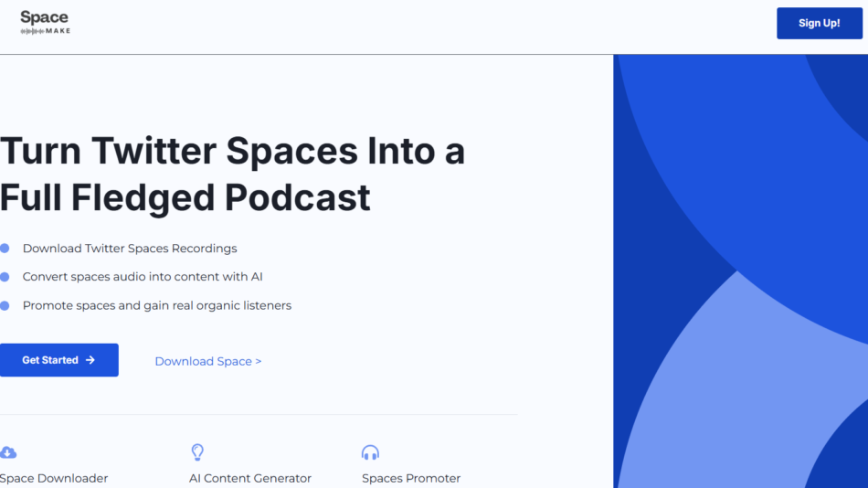Click the Sign Up! button
Viewport: 868px width, 488px height.
pyautogui.click(x=820, y=23)
